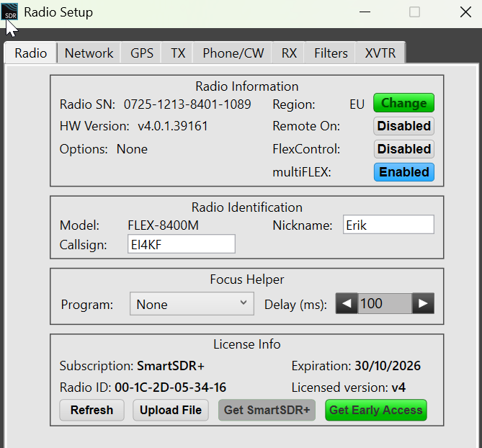Click the Upload File button
Screen dimensions: 482x448
171,411
